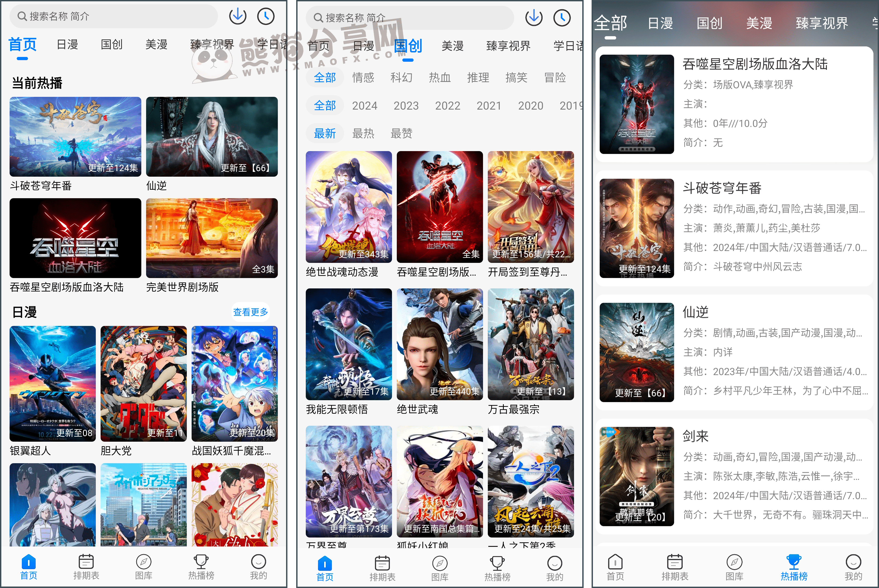Switch to the 国创 tab
Screen dimensions: 879x588
tap(112, 45)
